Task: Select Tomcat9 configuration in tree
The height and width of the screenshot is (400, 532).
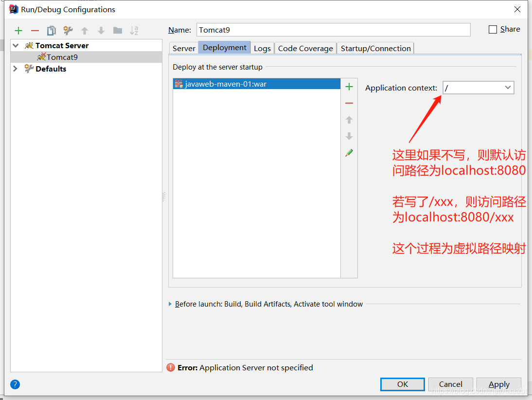Action: coord(86,57)
